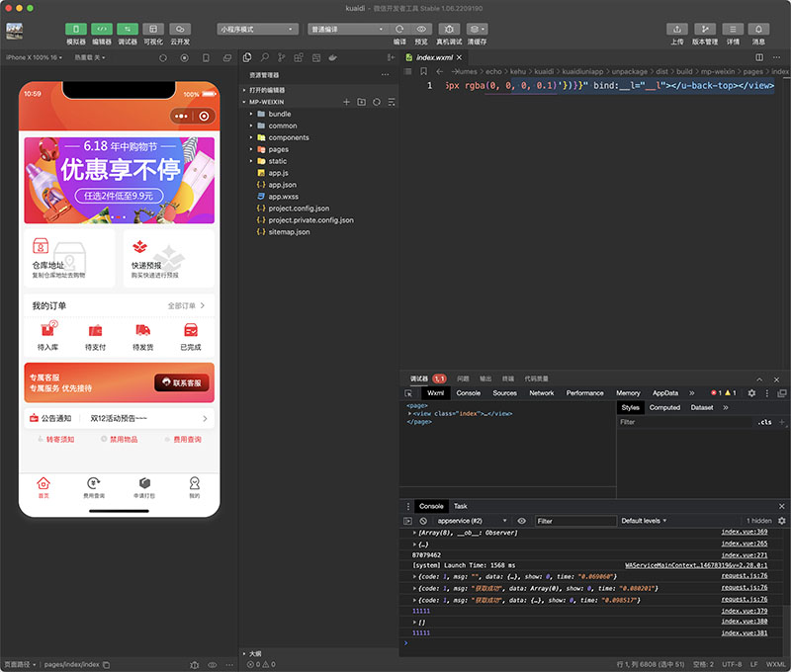Viewport: 791px width, 672px height.
Task: Toggle the 模拟器 simulator panel button
Action: click(x=76, y=30)
